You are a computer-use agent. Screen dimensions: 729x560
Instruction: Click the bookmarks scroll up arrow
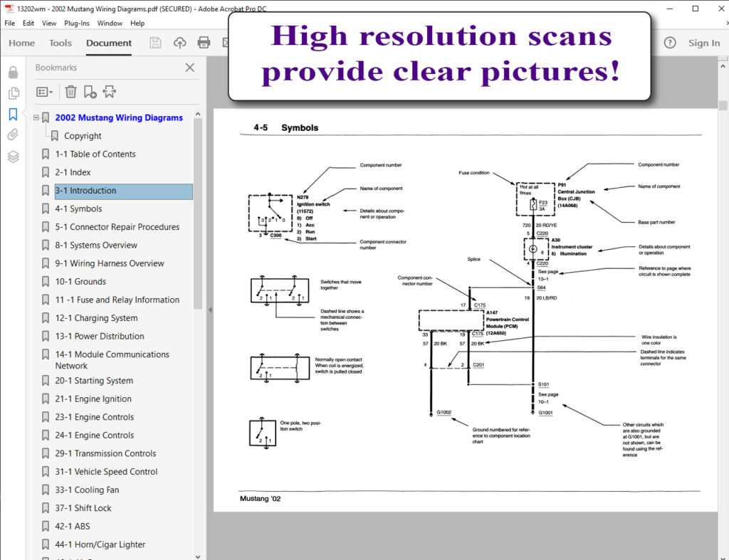point(198,114)
